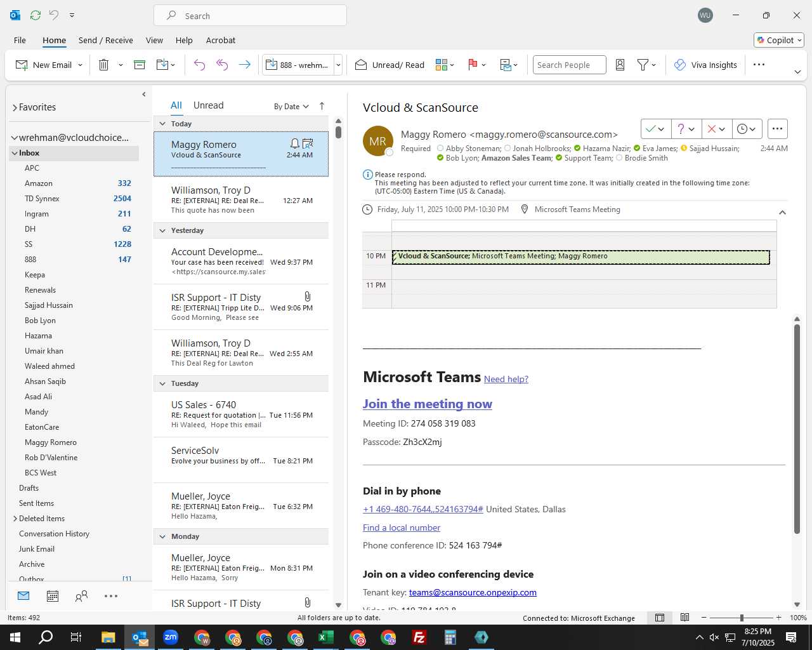
Task: Click the Search People input field
Action: click(569, 65)
